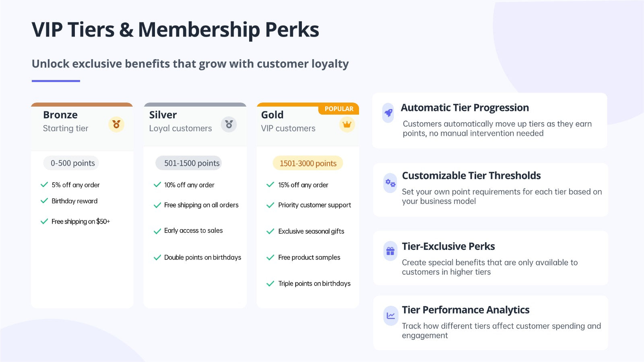Screen dimensions: 644x362
Task: Click the rocket icon for Automatic Tier Progression
Action: tap(388, 113)
